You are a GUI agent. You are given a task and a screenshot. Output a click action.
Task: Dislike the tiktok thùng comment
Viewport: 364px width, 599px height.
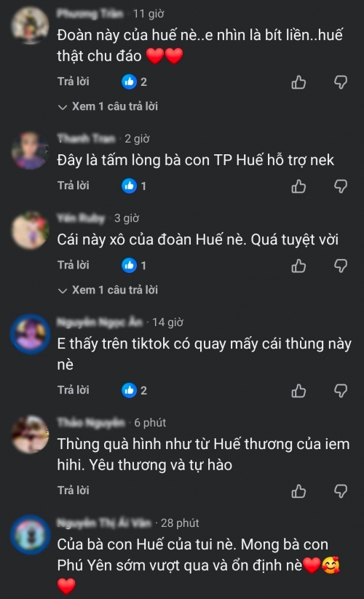pyautogui.click(x=340, y=391)
